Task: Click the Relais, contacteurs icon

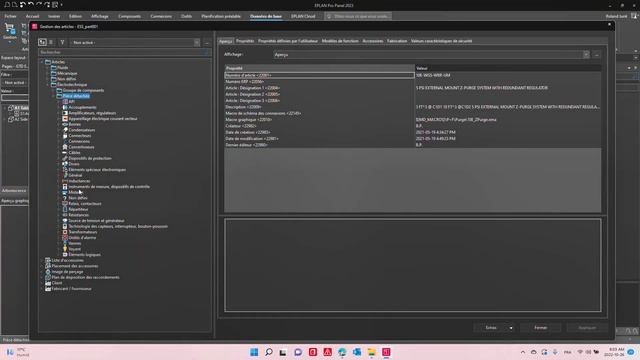Action: [65, 204]
